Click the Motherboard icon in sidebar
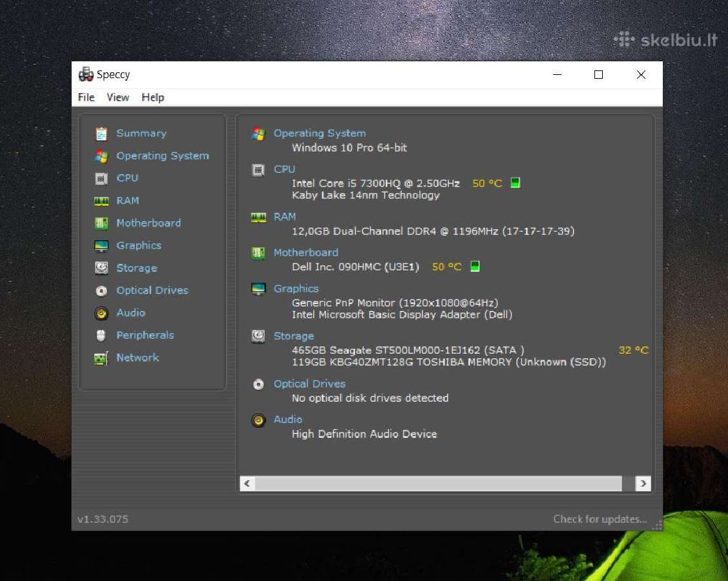Screen dimensions: 728x581 [101, 223]
